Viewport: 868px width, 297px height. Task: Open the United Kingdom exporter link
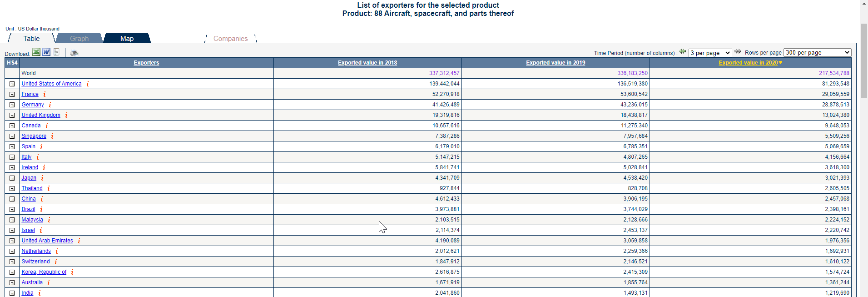41,115
